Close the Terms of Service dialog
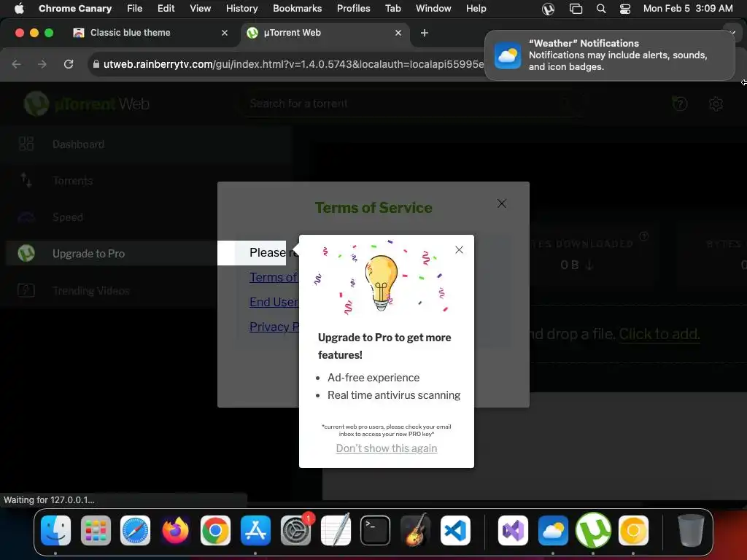Screen dimensions: 747x560 (502, 204)
